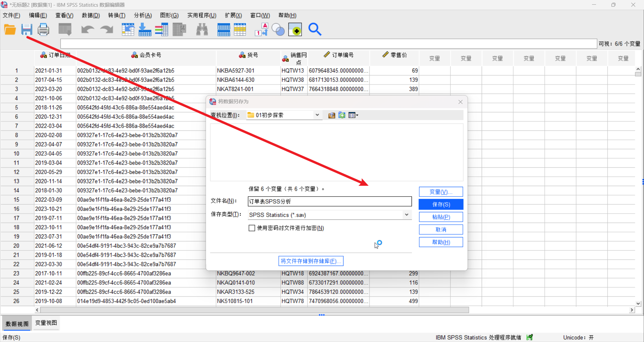Click the create new folder icon
This screenshot has height=342, width=644.
coord(342,115)
